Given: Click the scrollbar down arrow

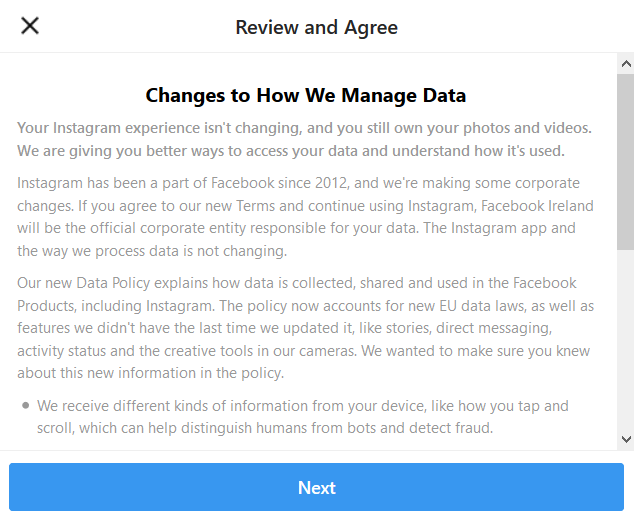Looking at the screenshot, I should click(625, 438).
